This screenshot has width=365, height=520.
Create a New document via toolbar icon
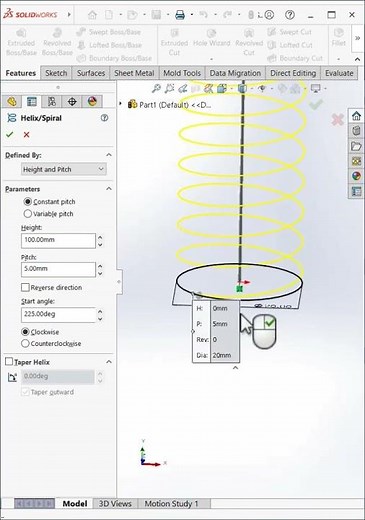[x=109, y=15]
